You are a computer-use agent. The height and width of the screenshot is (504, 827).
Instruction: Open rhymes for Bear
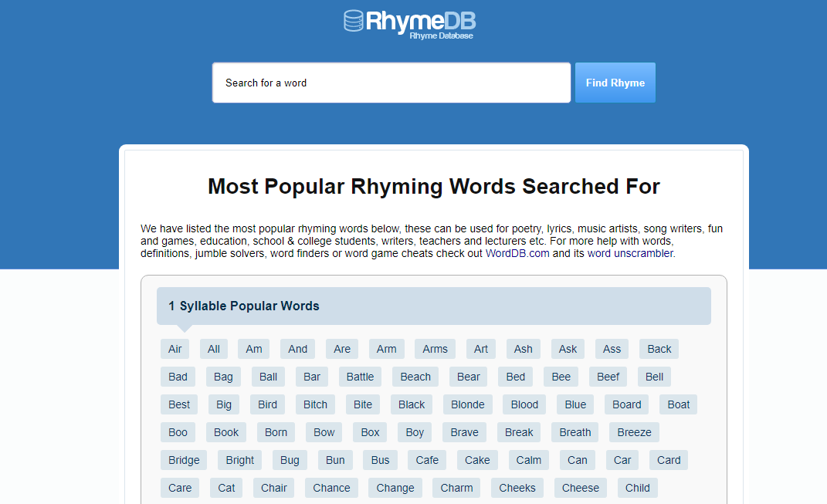pyautogui.click(x=469, y=377)
